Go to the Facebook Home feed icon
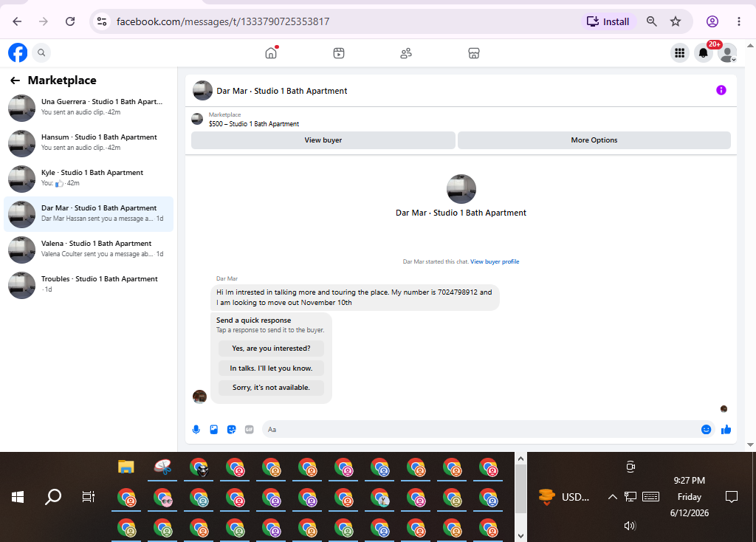Screen dimensions: 756x542 [x=272, y=52]
